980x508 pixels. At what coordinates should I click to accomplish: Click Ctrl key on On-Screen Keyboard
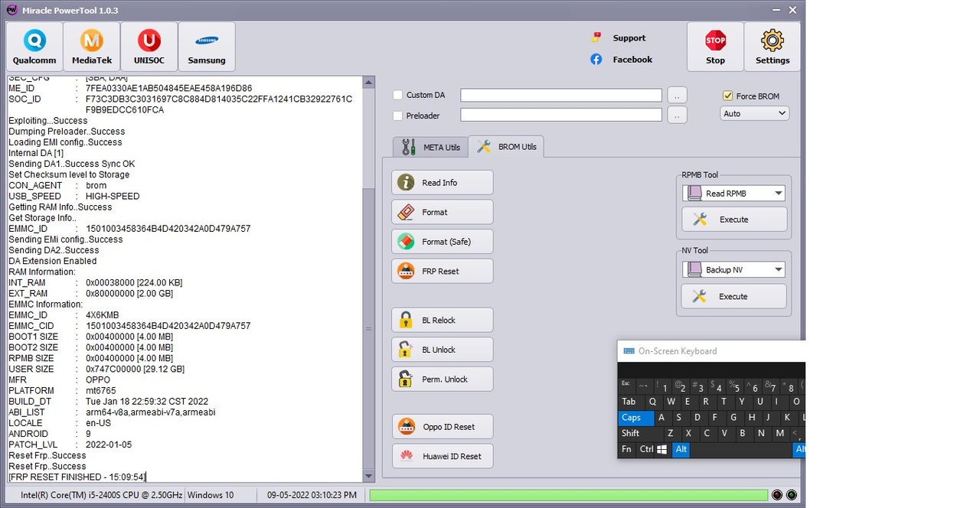(647, 450)
